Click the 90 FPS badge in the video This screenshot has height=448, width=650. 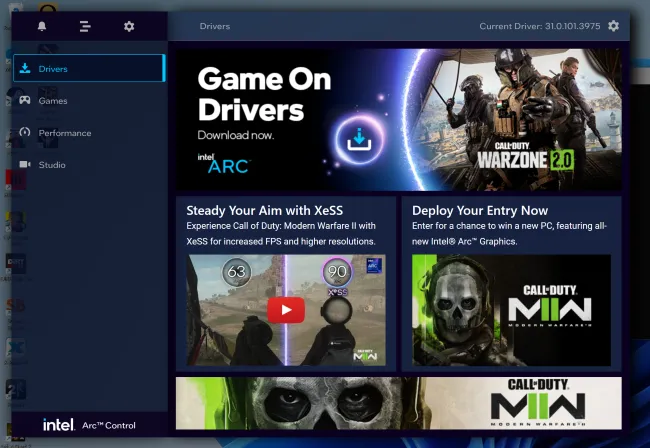[x=336, y=271]
